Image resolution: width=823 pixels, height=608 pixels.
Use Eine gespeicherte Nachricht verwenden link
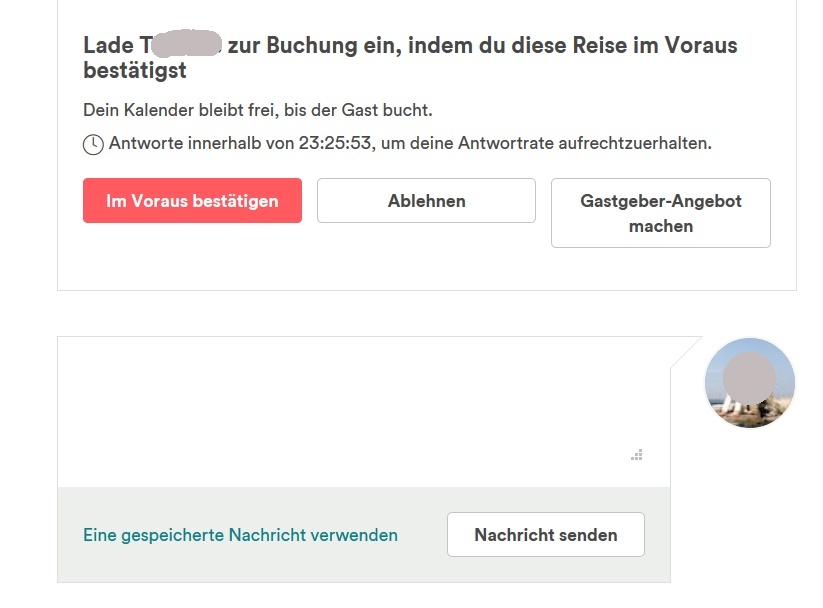pos(240,535)
